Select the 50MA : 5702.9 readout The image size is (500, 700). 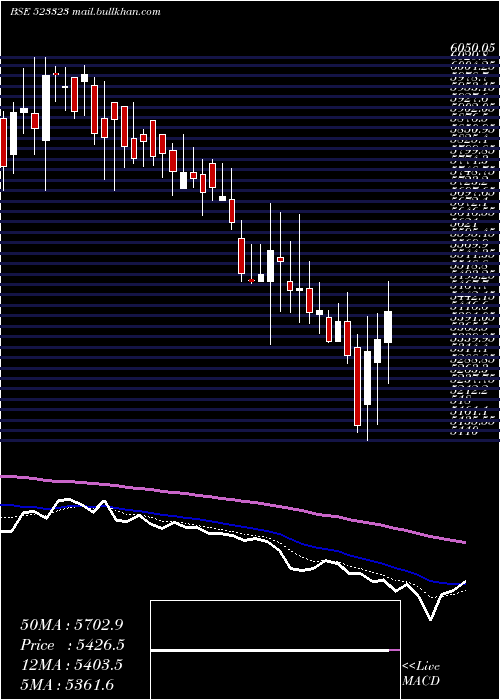(x=72, y=625)
